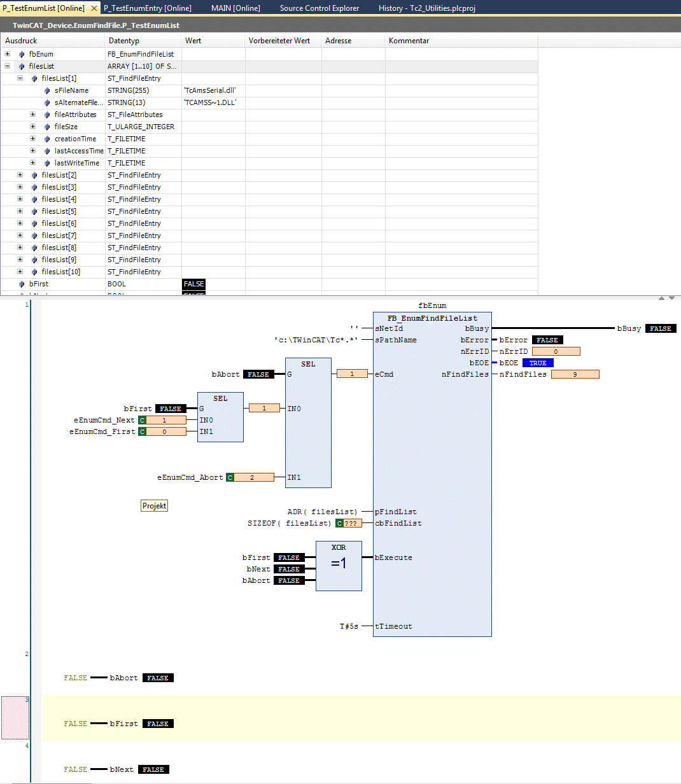Click the struct icon beside filesList[9]
The height and width of the screenshot is (784, 681).
tap(34, 260)
